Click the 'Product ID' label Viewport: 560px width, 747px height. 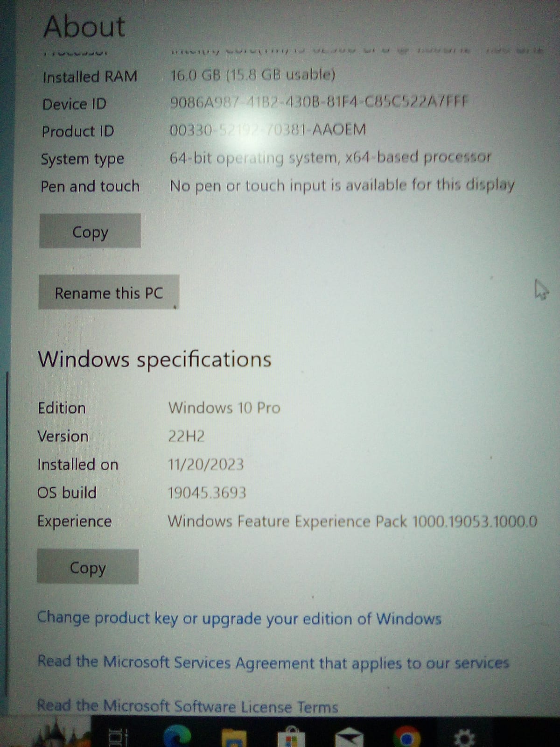pyautogui.click(x=78, y=131)
